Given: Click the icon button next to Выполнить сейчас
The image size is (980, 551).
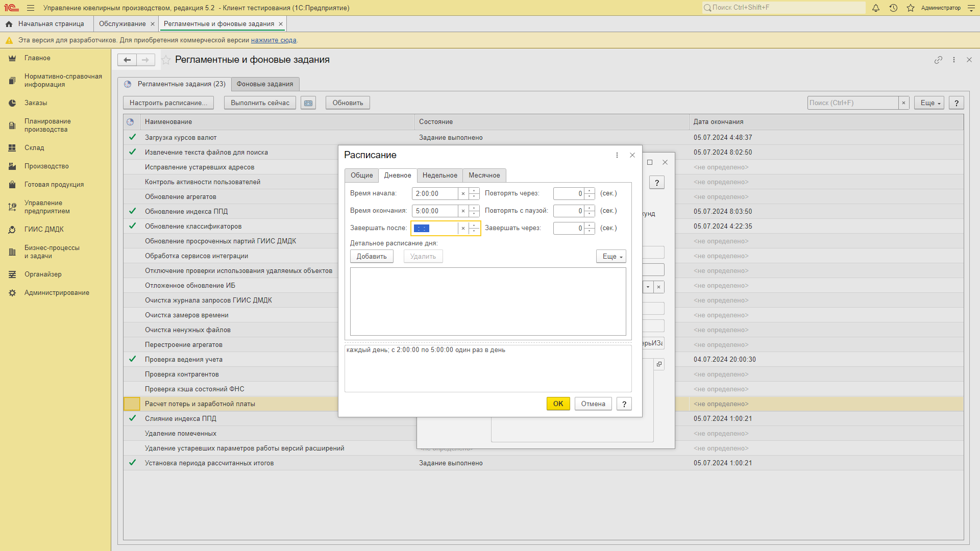Looking at the screenshot, I should tap(308, 103).
